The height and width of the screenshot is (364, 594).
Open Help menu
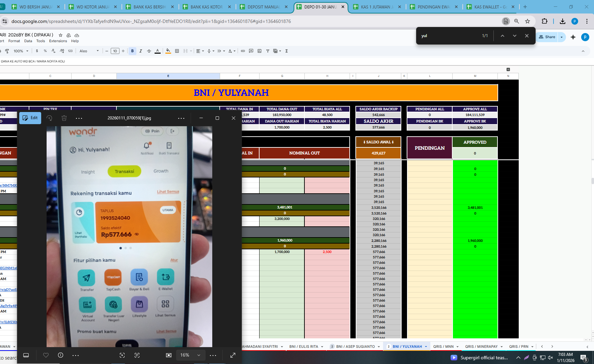click(x=75, y=41)
